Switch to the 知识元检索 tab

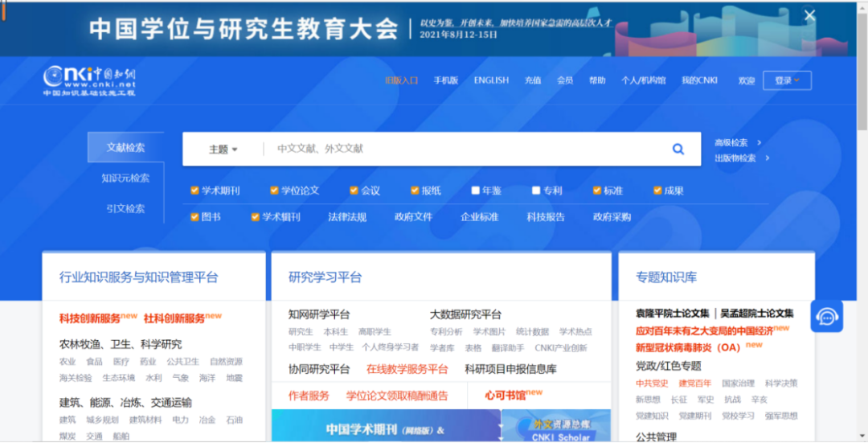(x=125, y=178)
